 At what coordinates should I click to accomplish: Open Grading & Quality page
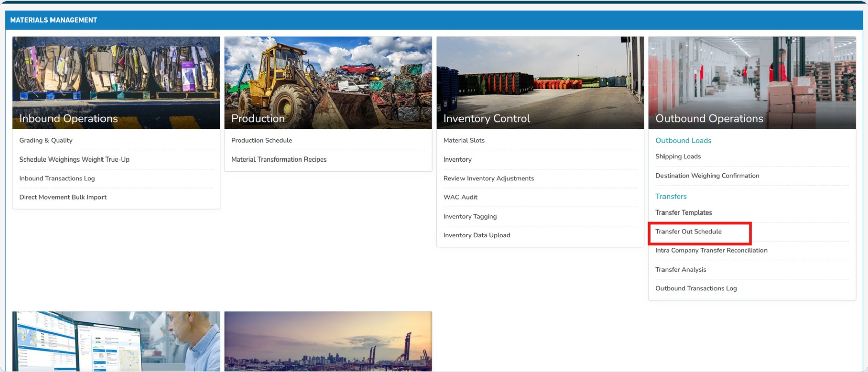[x=46, y=140]
